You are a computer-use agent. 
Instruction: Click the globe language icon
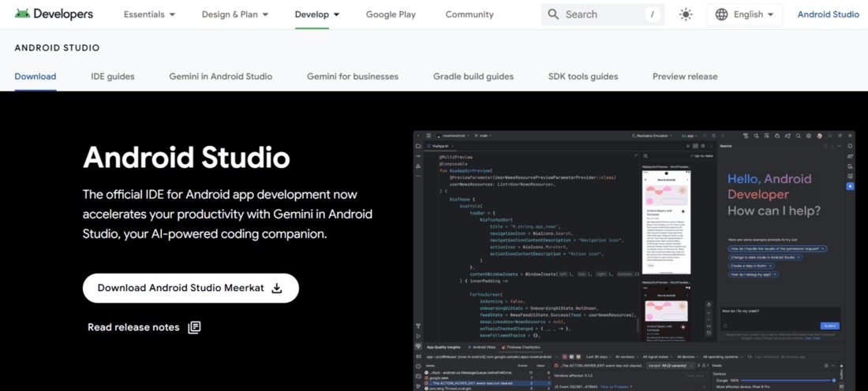click(722, 14)
